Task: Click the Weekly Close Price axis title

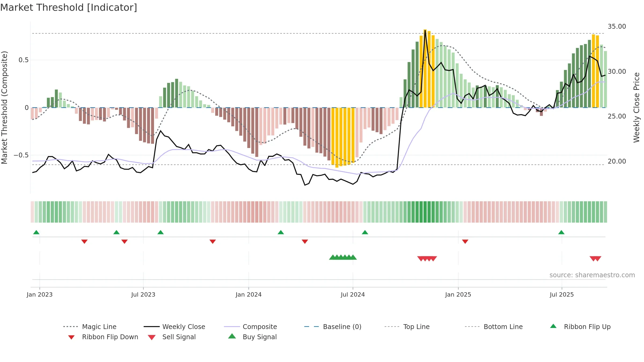Action: pos(636,107)
